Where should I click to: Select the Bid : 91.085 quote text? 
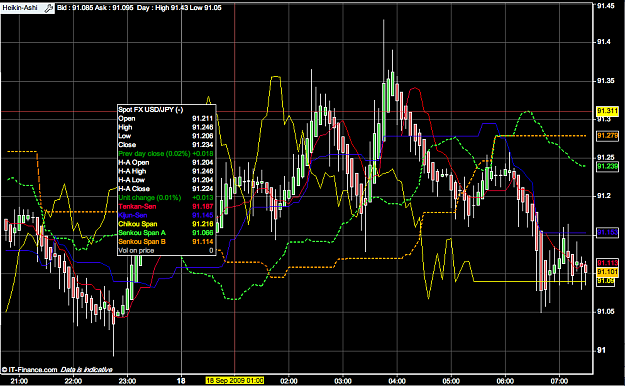[74, 8]
